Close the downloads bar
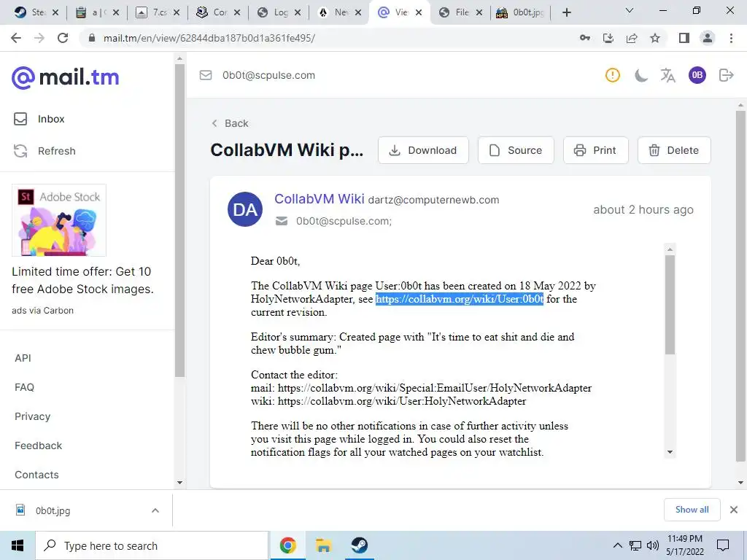 [734, 510]
